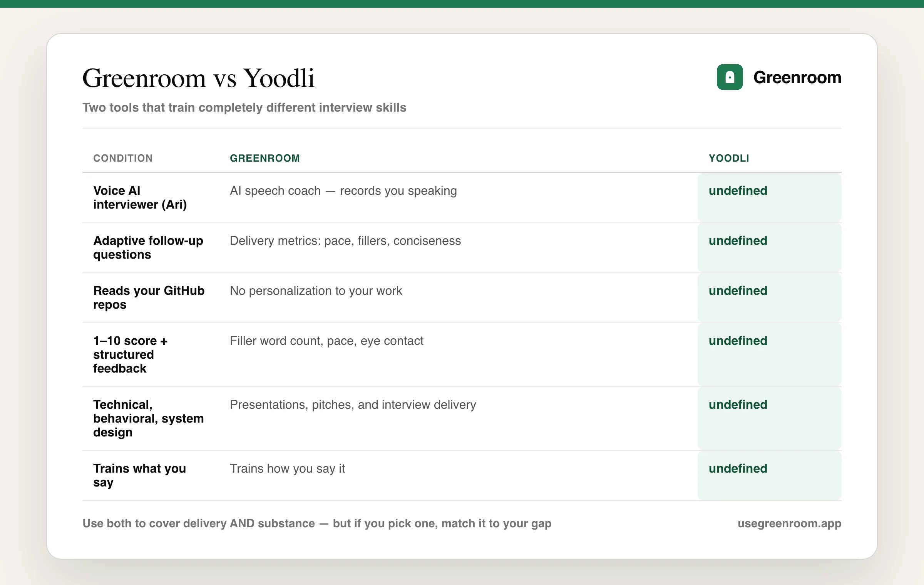Click the heading "Greenroom vs Yoodli"
Screen dimensions: 924x585
(x=199, y=78)
